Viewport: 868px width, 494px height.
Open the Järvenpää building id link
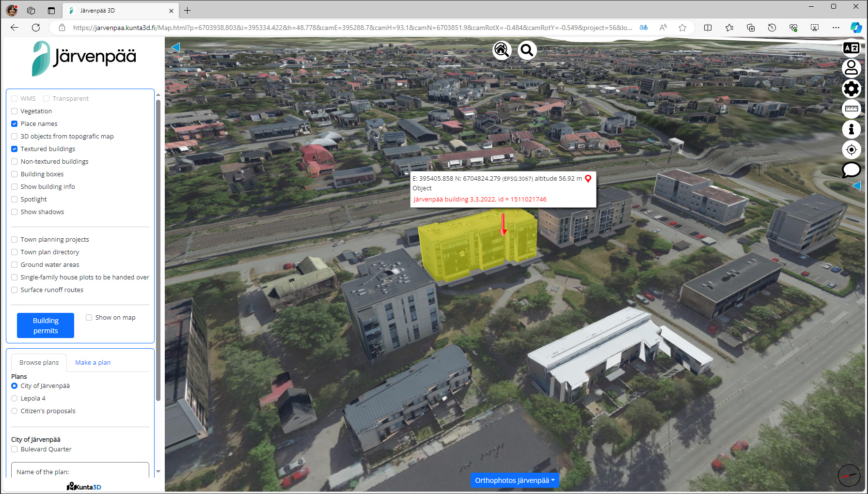coord(480,199)
